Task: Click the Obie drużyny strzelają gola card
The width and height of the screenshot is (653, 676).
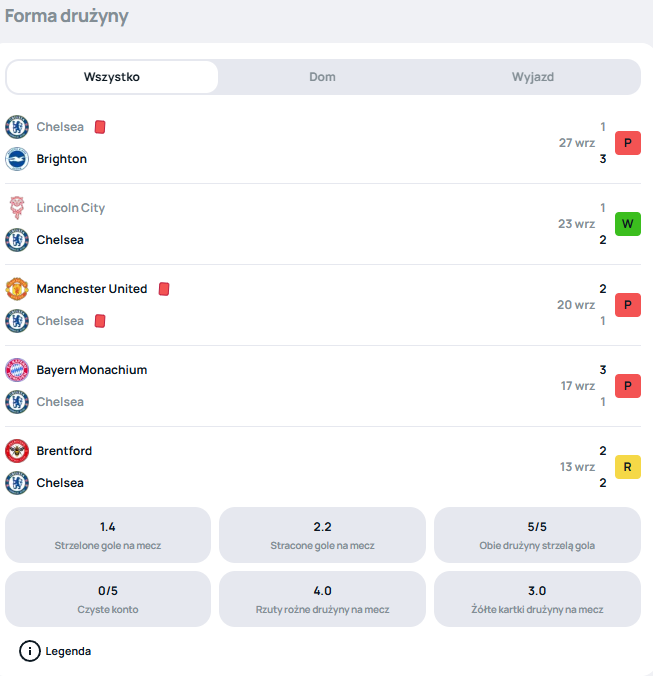Action: [537, 535]
